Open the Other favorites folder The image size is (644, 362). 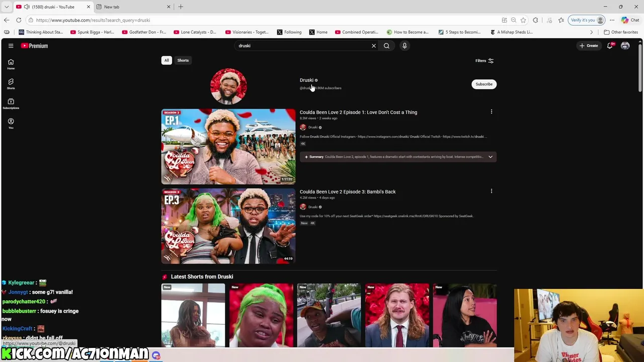click(621, 32)
